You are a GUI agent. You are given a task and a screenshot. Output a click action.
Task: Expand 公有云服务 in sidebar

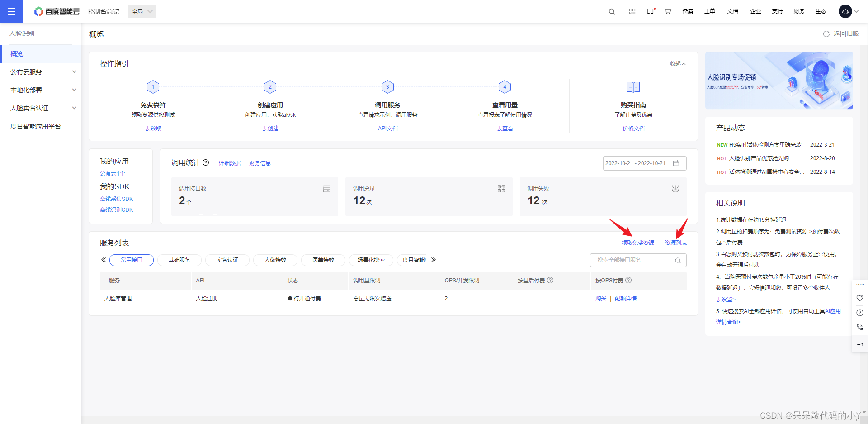coord(41,72)
